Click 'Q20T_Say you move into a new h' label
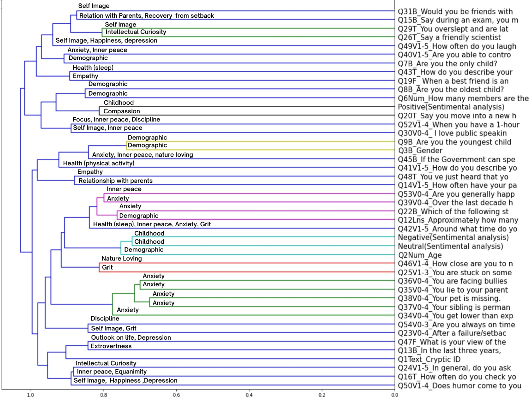532x400 pixels. pos(457,116)
